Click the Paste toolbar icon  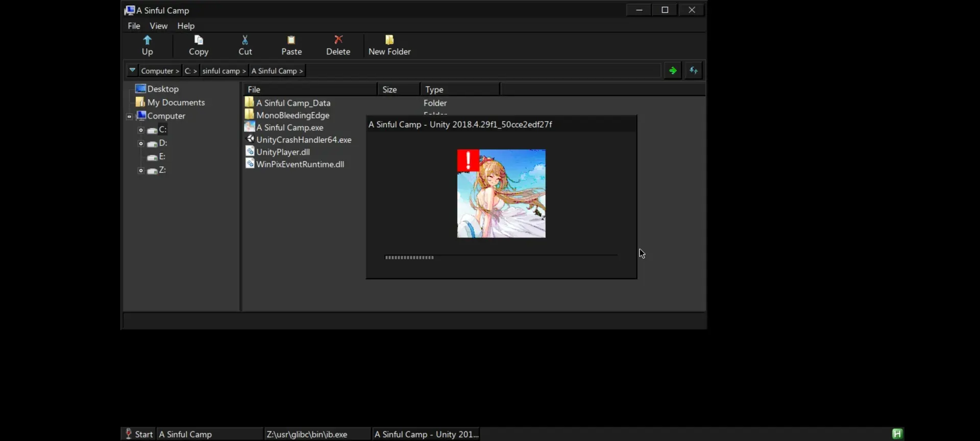tap(291, 40)
